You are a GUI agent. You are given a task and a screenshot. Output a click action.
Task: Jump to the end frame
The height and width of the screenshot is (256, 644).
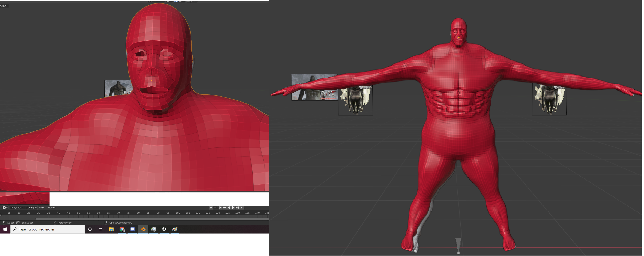tap(242, 208)
